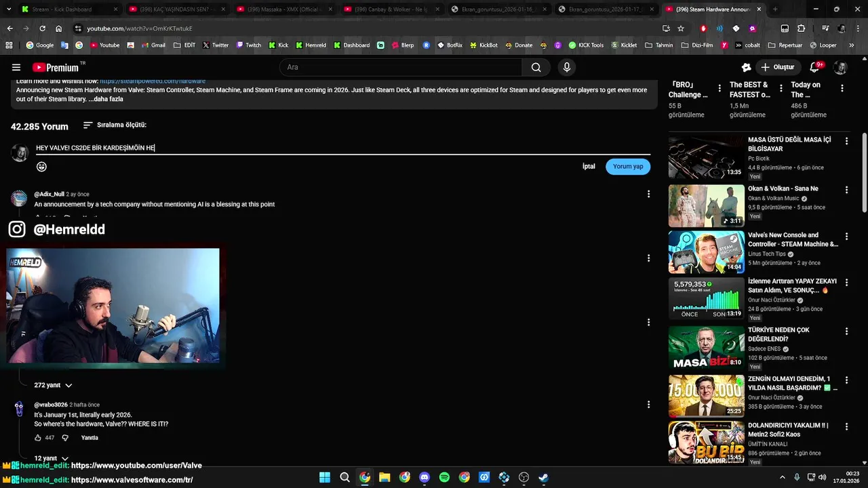Open the steampowered.com/hardware link

coord(153,81)
